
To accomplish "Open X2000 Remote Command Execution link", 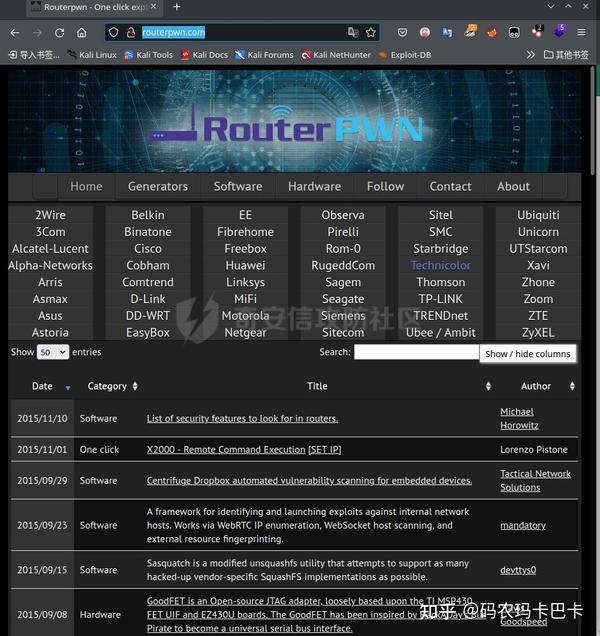I will [226, 449].
